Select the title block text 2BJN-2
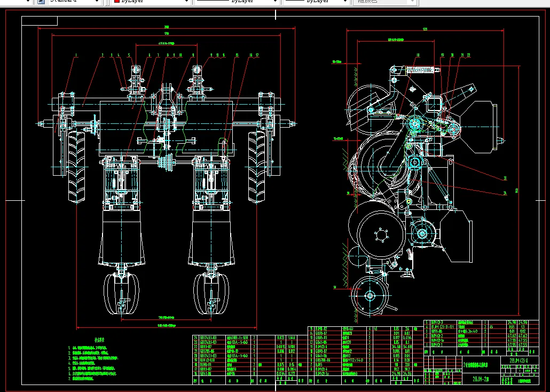 pos(481,379)
